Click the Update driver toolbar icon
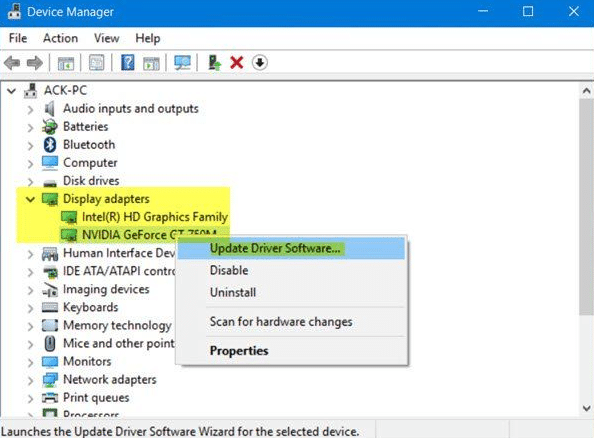This screenshot has height=438, width=594. click(x=214, y=63)
